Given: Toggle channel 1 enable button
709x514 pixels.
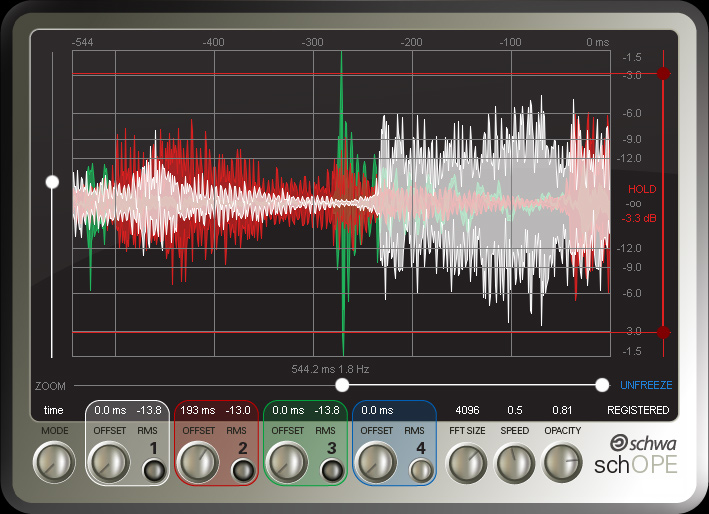Looking at the screenshot, I should (154, 471).
